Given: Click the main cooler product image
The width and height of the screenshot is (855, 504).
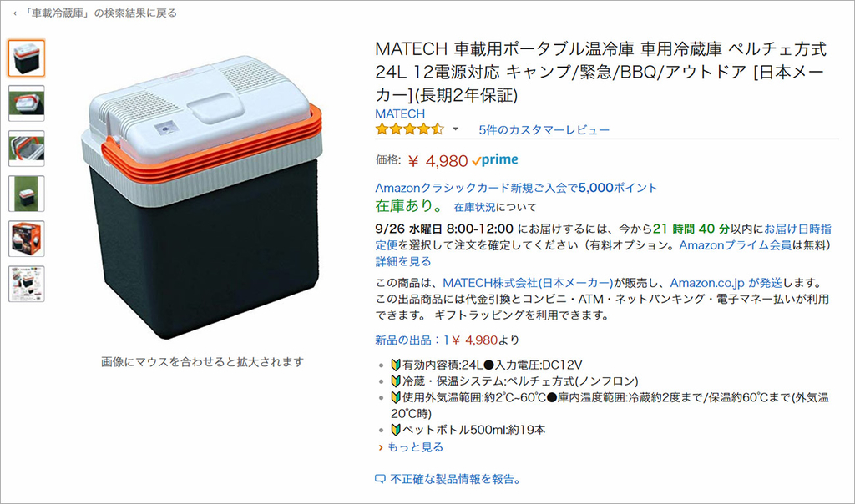Looking at the screenshot, I should (x=202, y=196).
